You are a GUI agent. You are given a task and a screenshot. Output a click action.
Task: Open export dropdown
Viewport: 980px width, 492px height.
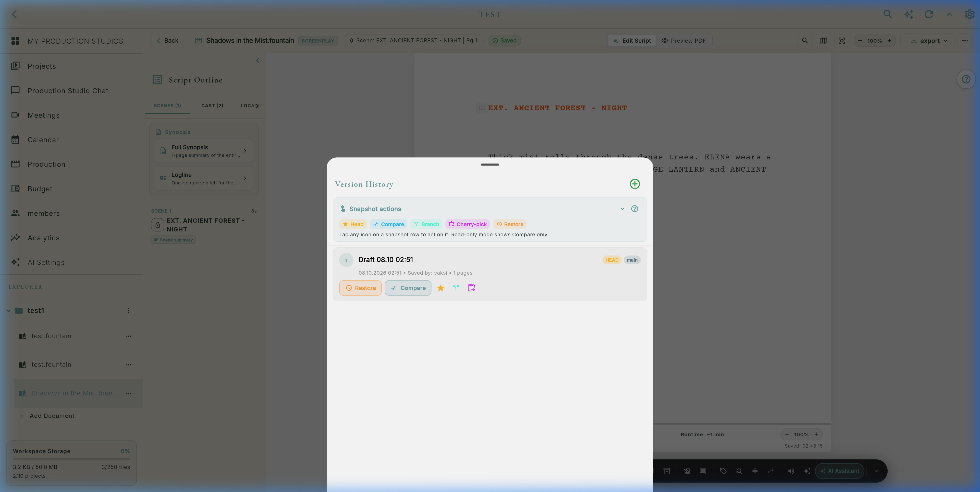point(929,41)
